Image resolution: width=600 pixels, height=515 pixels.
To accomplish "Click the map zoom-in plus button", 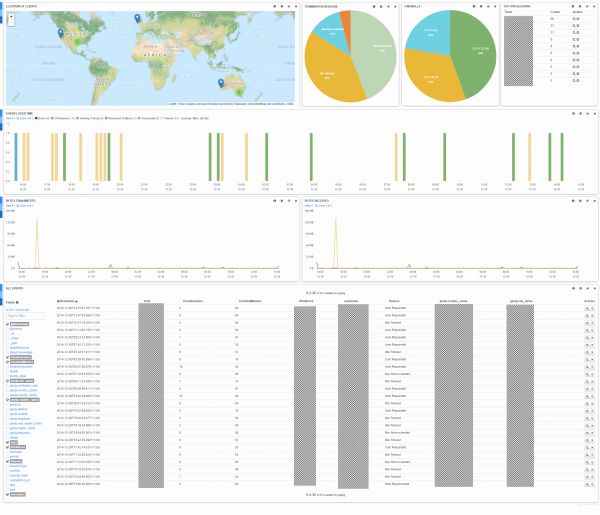I will tap(10, 17).
